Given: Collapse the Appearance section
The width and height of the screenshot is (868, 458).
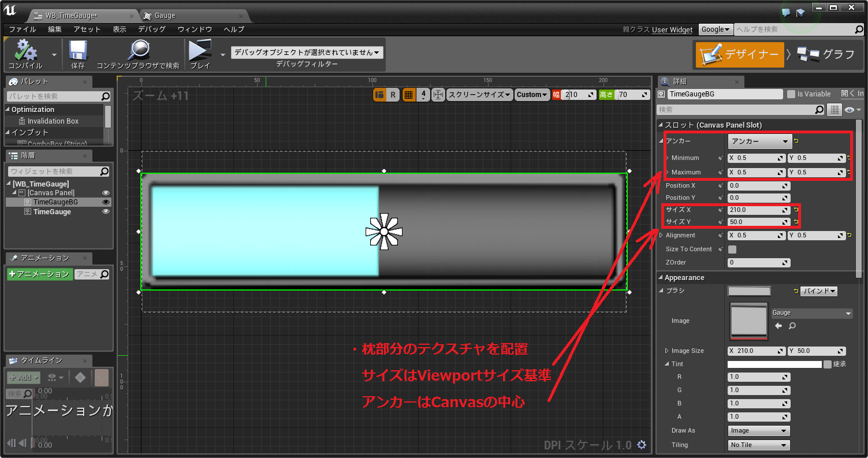Looking at the screenshot, I should [x=661, y=278].
